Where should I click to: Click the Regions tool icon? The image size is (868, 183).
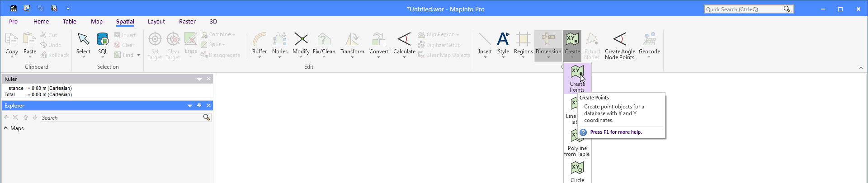click(524, 39)
